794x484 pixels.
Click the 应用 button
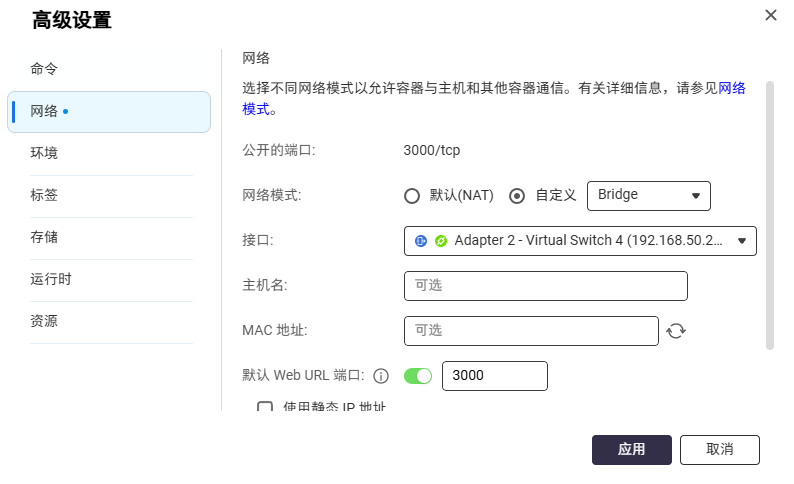pos(631,450)
